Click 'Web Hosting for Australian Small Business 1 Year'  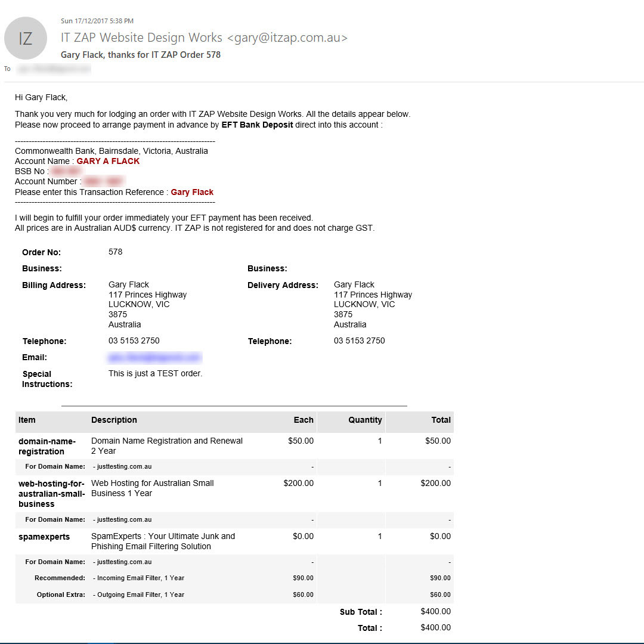pos(153,488)
